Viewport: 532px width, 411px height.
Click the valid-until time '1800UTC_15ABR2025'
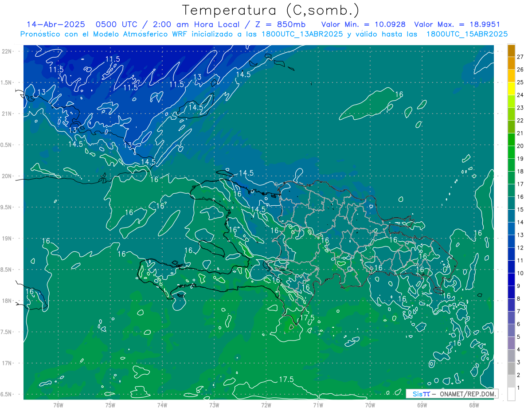click(467, 34)
